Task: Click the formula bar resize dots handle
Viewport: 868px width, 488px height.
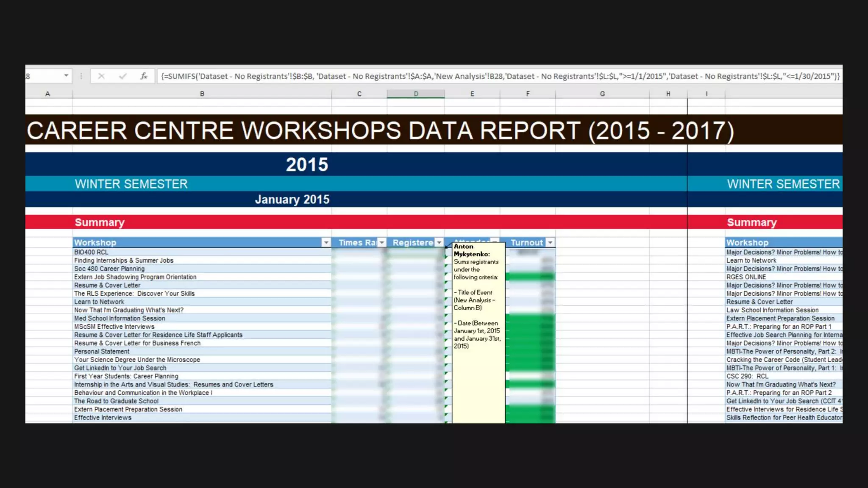Action: (81, 76)
